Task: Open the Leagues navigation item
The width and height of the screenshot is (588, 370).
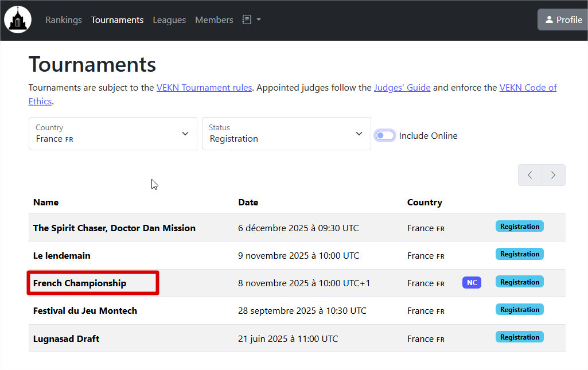Action: tap(169, 20)
